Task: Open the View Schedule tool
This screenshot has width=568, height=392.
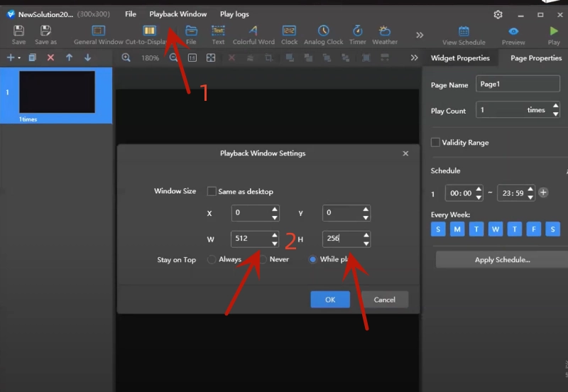Action: [464, 31]
